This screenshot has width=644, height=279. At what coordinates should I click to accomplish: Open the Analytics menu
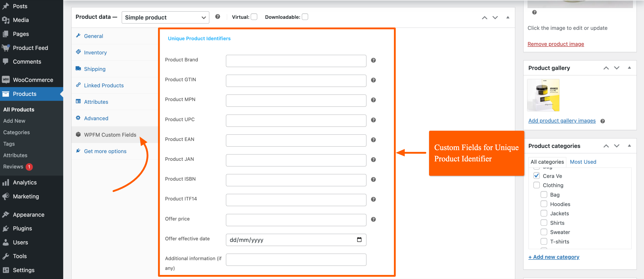32,182
